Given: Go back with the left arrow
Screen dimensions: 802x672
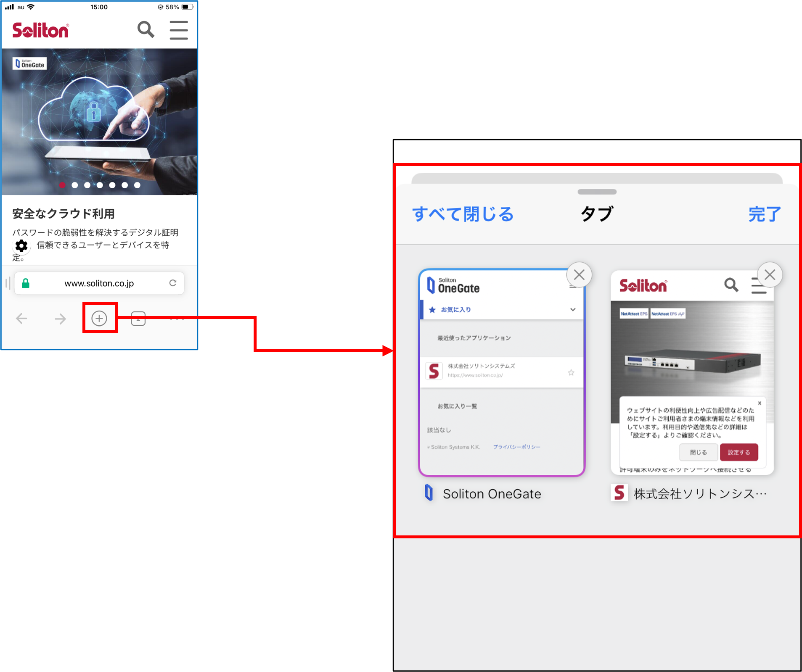Looking at the screenshot, I should (21, 319).
